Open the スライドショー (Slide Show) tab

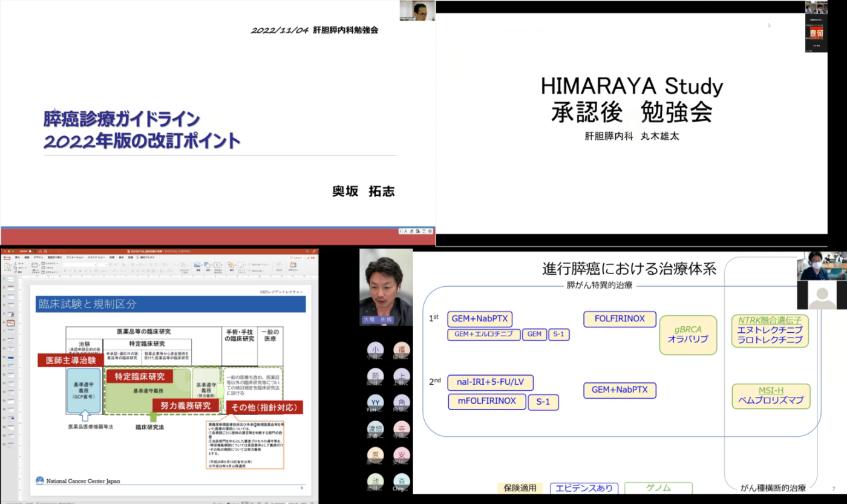coord(97,257)
